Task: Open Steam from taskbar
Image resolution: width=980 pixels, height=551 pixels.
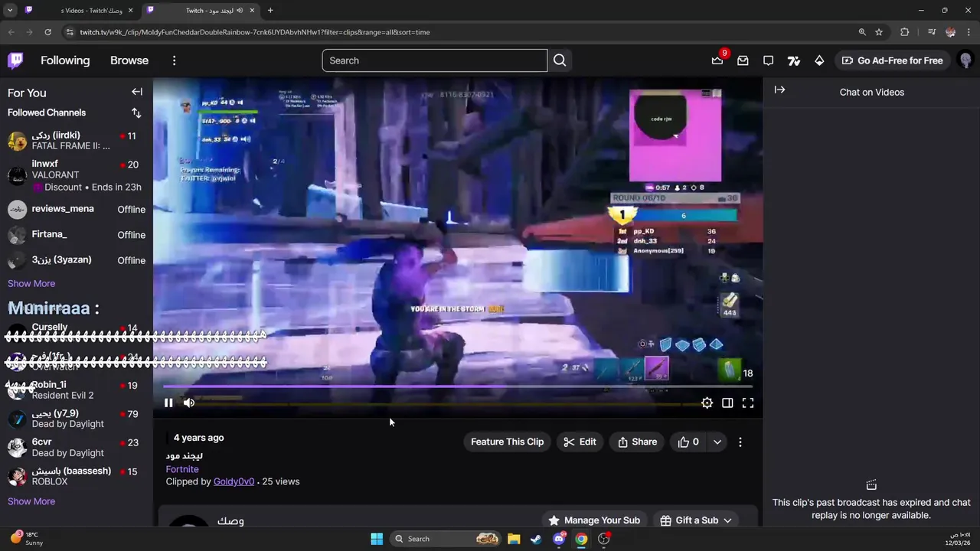Action: point(536,539)
